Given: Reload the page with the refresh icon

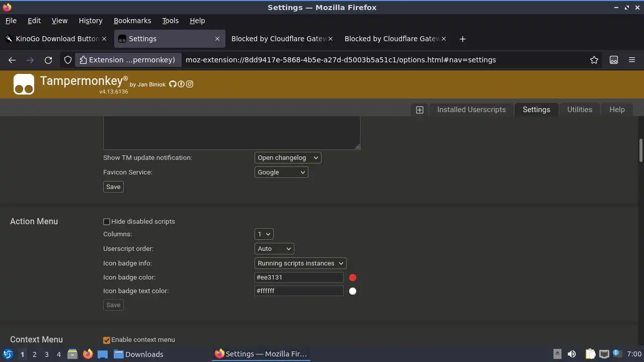Looking at the screenshot, I should click(x=48, y=60).
